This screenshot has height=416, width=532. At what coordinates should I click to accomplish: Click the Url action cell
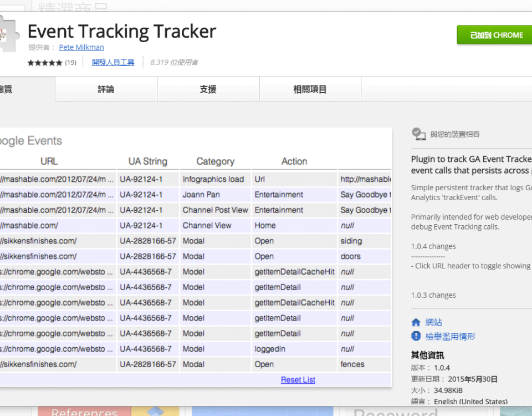(x=294, y=179)
